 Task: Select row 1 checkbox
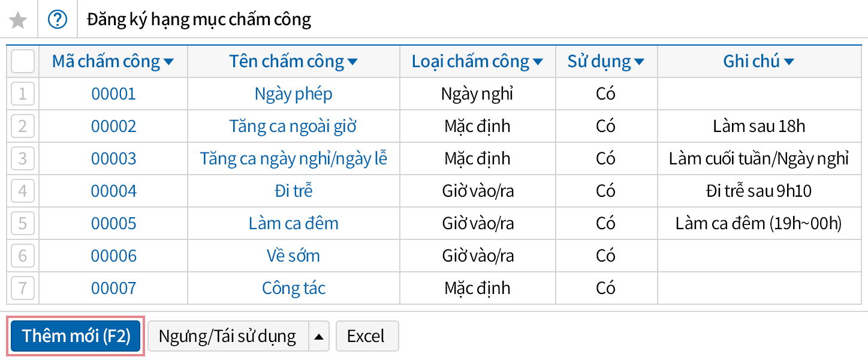click(x=23, y=94)
